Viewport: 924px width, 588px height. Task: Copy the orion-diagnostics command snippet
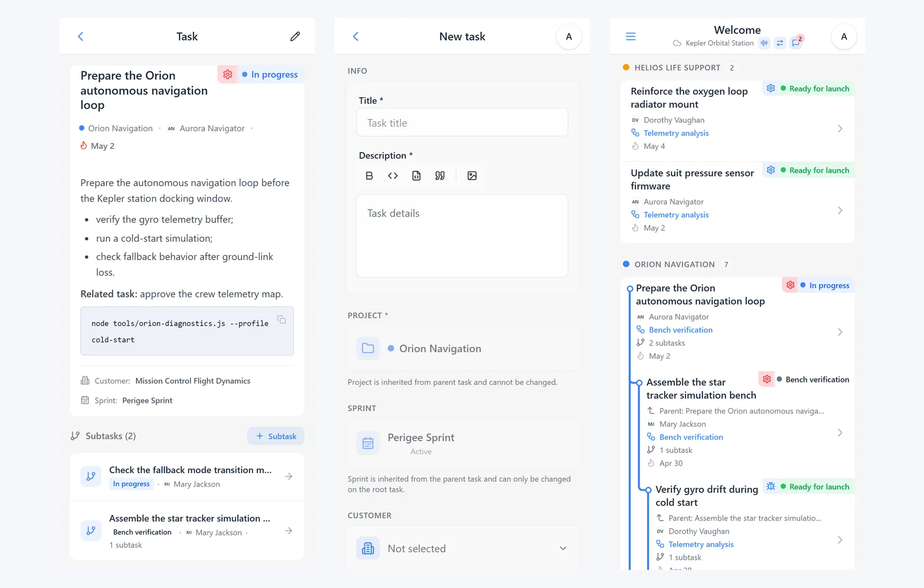coord(281,320)
